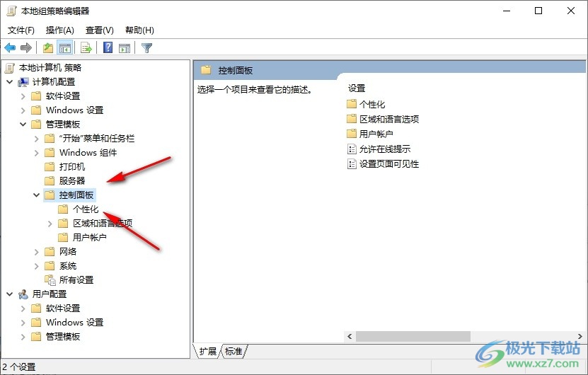Click the Back arrow toolbar icon
The height and width of the screenshot is (375, 588).
click(10, 47)
